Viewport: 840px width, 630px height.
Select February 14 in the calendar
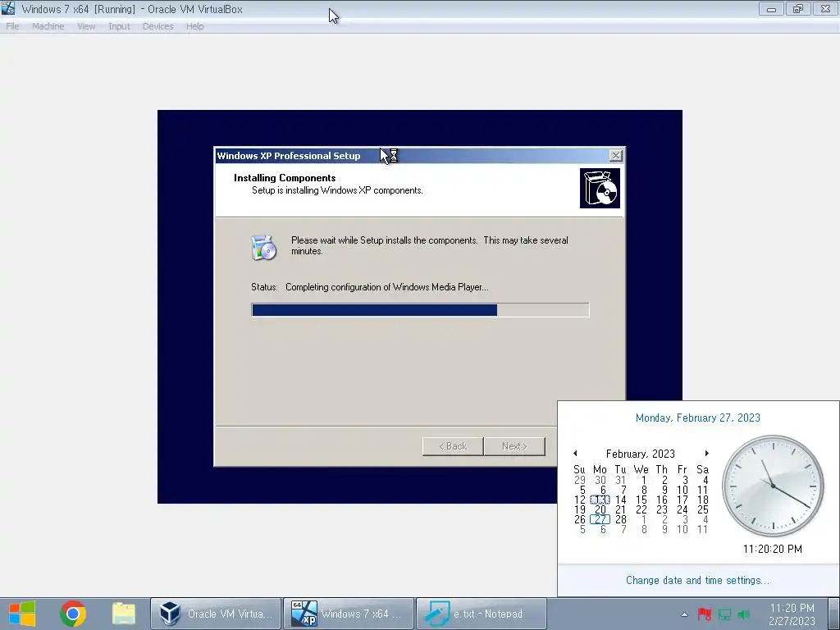(620, 500)
